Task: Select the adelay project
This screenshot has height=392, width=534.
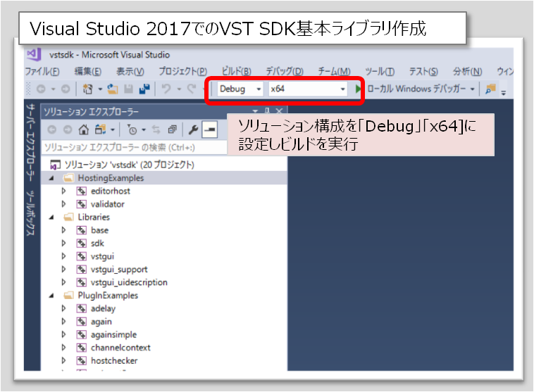Action: tap(103, 309)
